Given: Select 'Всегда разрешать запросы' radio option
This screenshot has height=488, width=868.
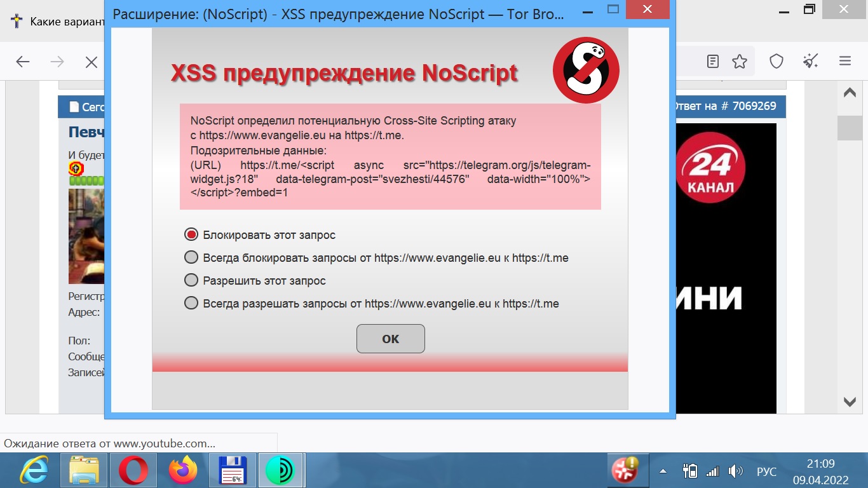Looking at the screenshot, I should pyautogui.click(x=191, y=303).
